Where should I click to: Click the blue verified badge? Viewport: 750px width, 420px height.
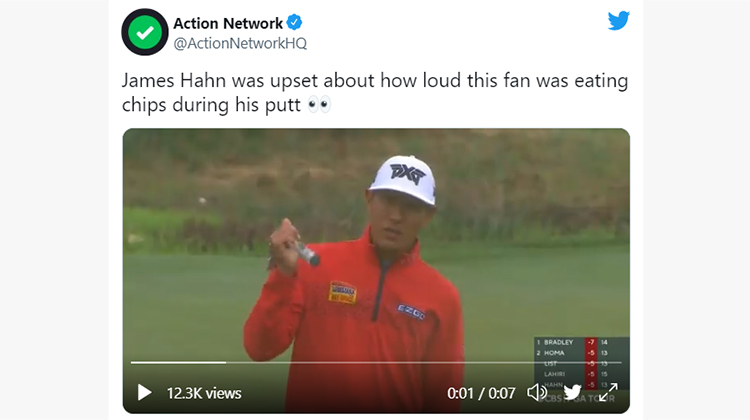coord(294,22)
